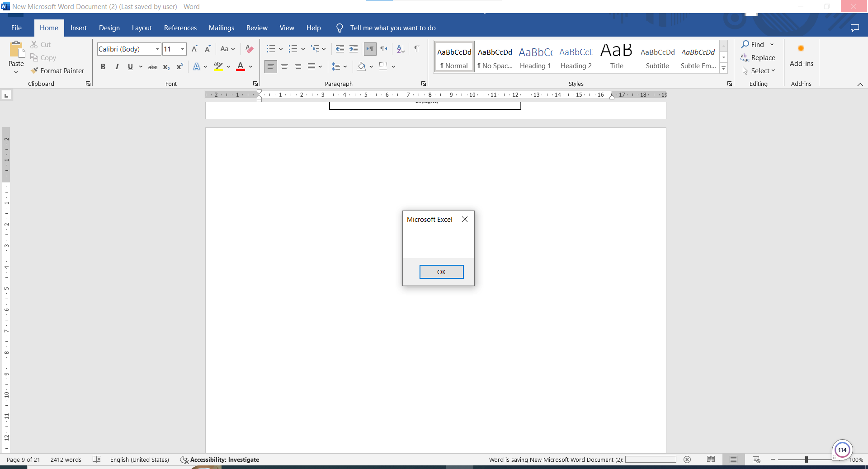
Task: Click OK in the Microsoft Excel dialog
Action: [442, 272]
